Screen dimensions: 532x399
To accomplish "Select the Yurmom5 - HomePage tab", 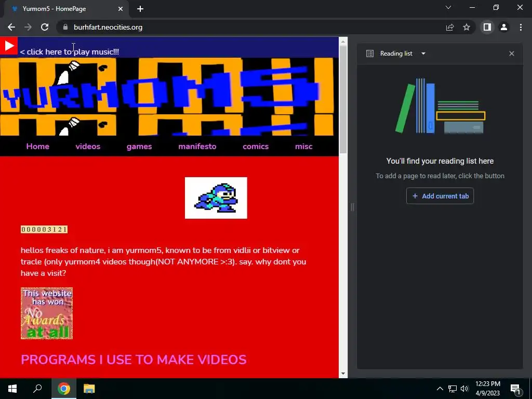I will coord(66,9).
